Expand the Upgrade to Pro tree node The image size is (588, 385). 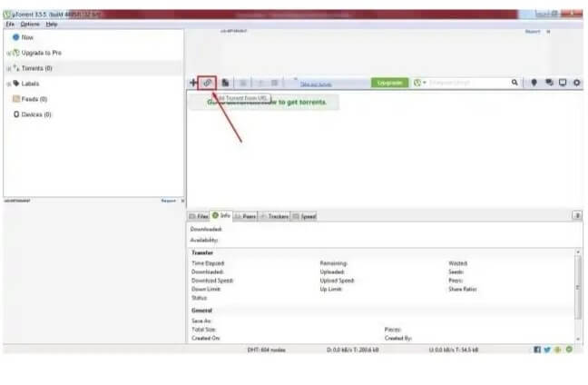point(9,54)
